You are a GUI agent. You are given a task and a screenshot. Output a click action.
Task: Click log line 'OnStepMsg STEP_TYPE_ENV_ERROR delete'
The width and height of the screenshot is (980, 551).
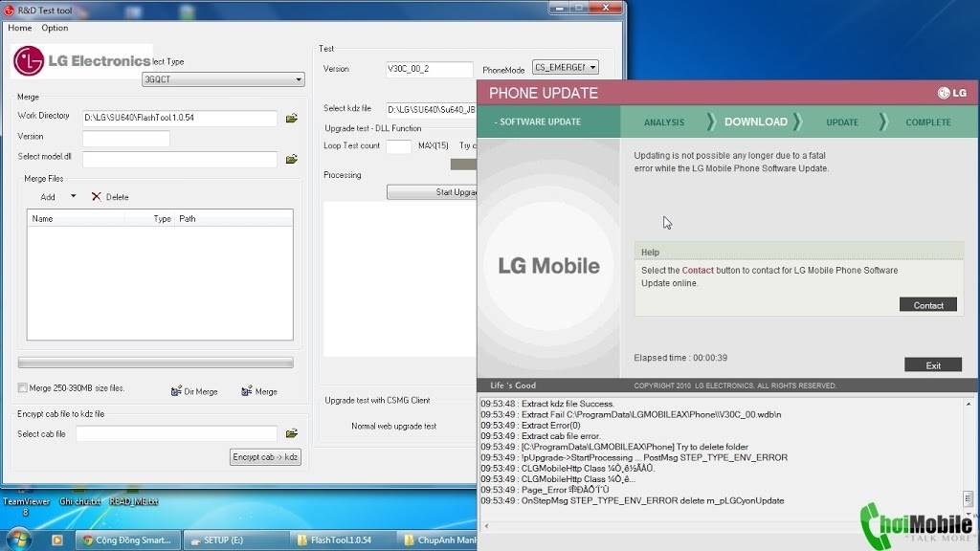(632, 500)
